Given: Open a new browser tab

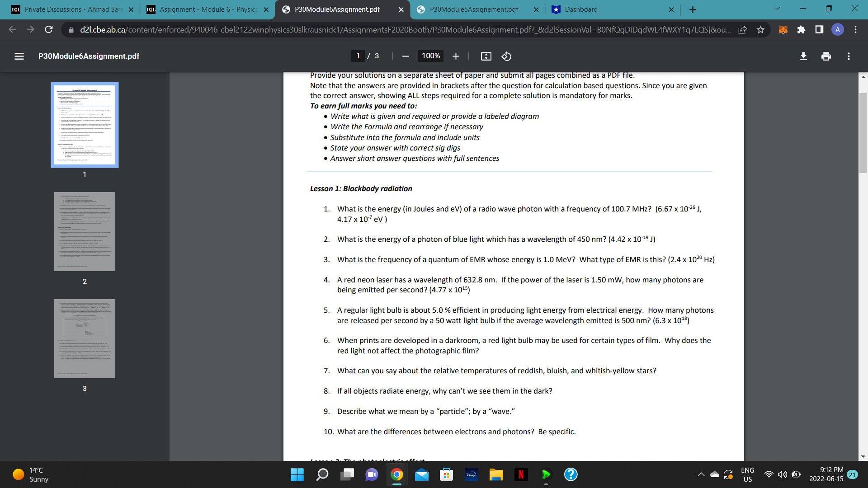Looking at the screenshot, I should [693, 9].
